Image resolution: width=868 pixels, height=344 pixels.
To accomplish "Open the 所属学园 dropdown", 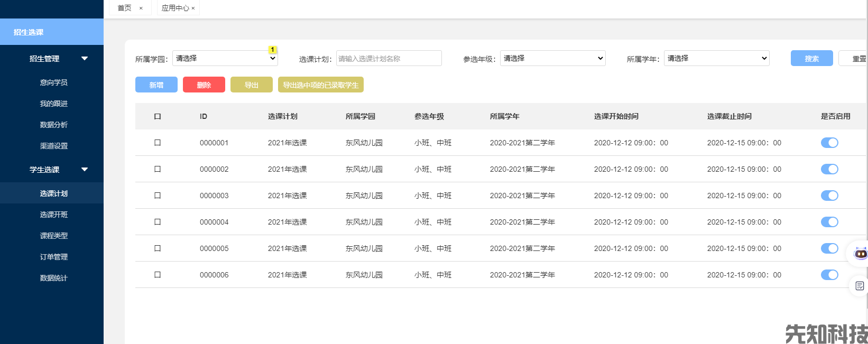I will [225, 58].
